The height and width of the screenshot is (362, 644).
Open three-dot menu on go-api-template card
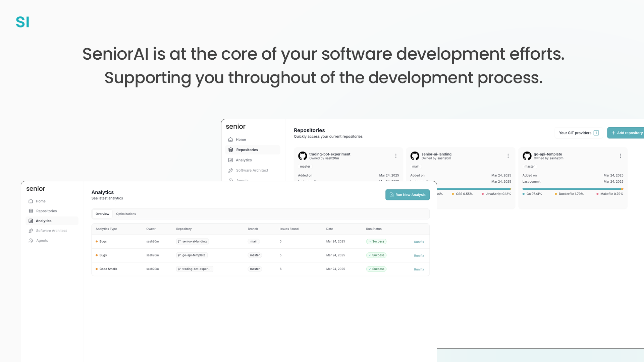coord(620,156)
